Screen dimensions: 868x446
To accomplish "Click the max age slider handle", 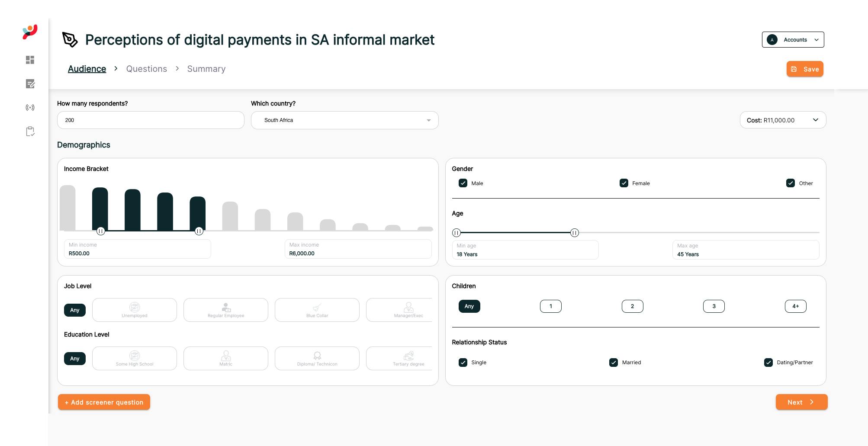I will point(575,233).
